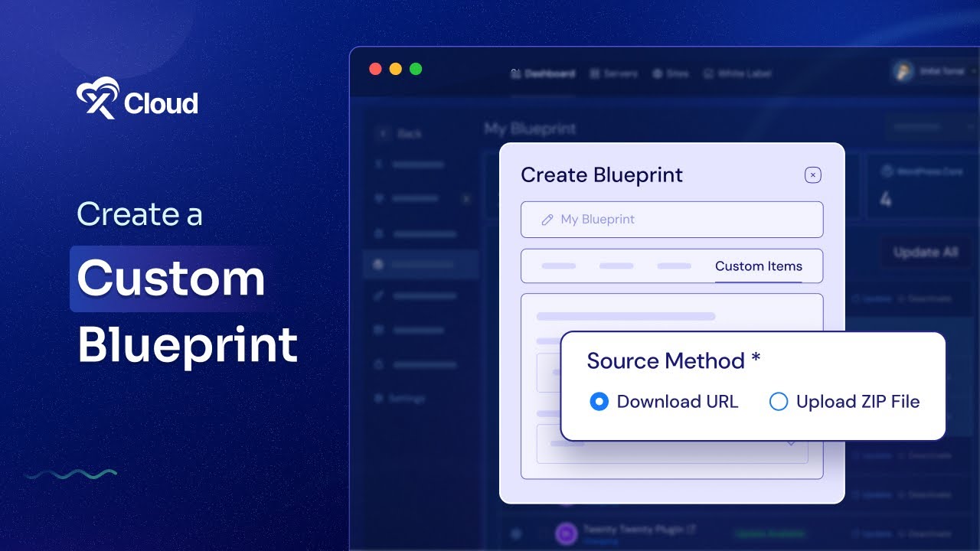Click the Back button in sidebar
This screenshot has height=551, width=980.
(399, 134)
